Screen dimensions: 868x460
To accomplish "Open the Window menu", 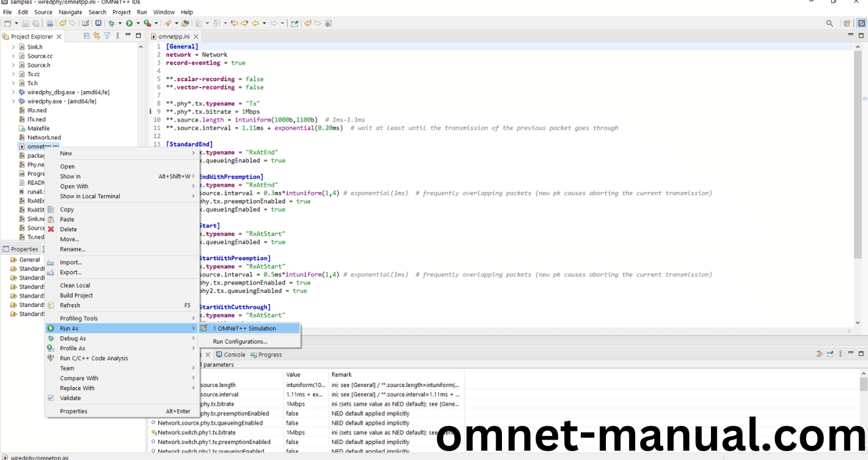I will [x=163, y=12].
